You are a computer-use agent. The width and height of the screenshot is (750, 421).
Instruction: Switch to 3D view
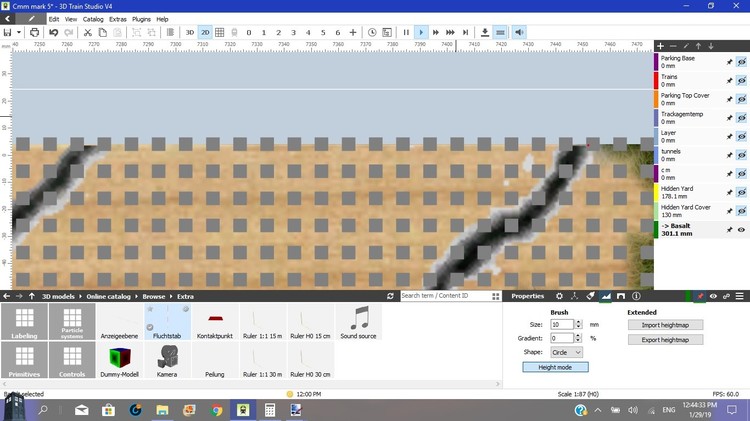(189, 33)
